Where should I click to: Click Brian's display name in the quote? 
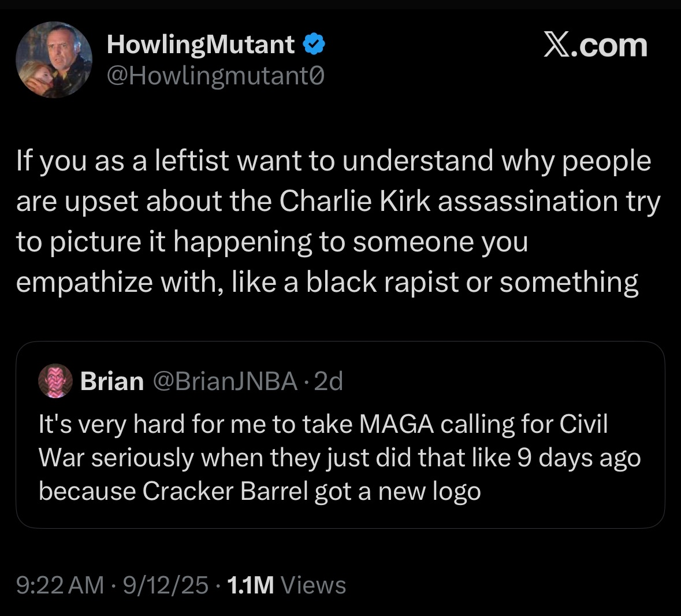pyautogui.click(x=112, y=381)
